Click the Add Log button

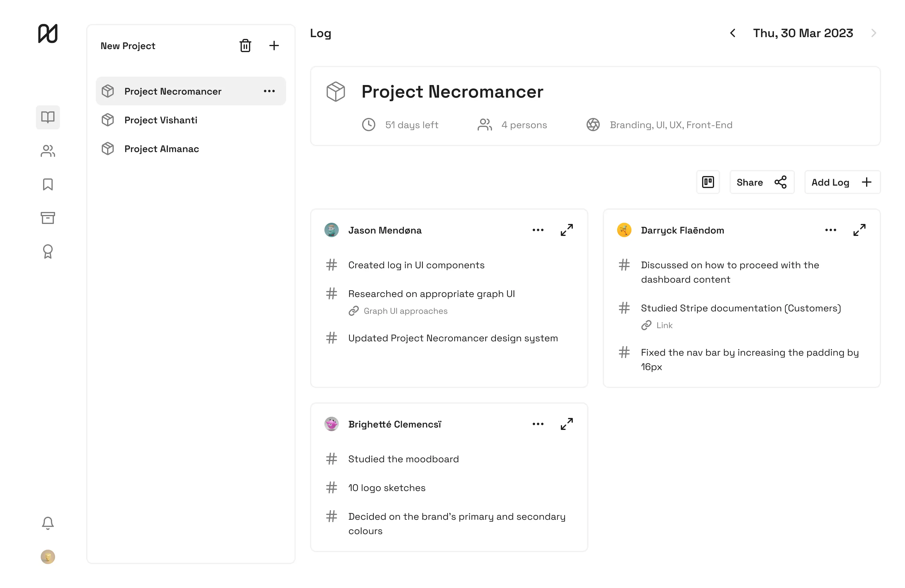[842, 182]
